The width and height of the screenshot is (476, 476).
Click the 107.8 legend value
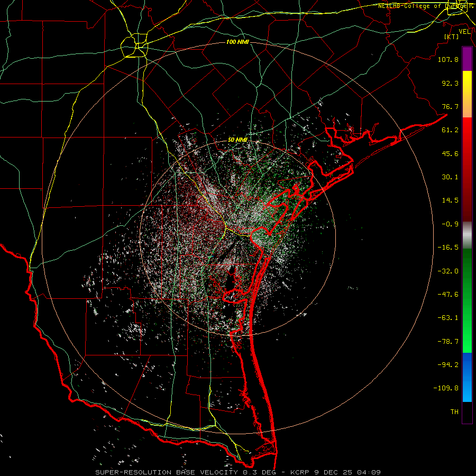[448, 59]
